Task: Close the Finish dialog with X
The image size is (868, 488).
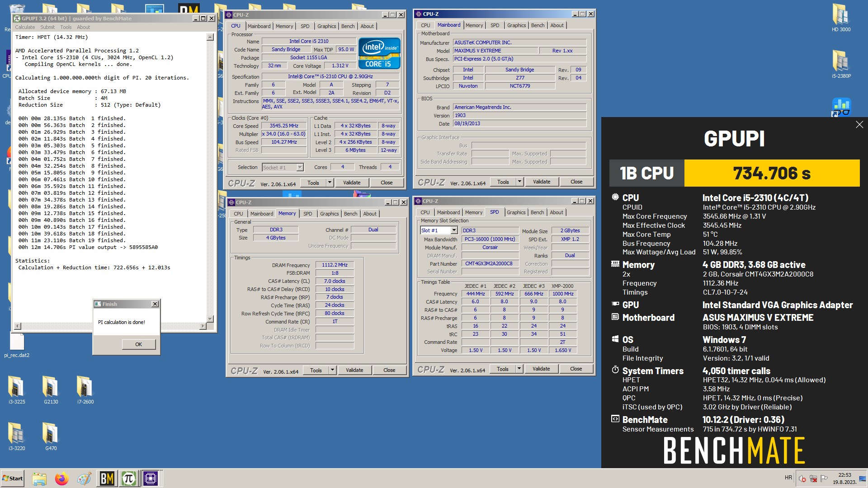Action: pos(155,304)
